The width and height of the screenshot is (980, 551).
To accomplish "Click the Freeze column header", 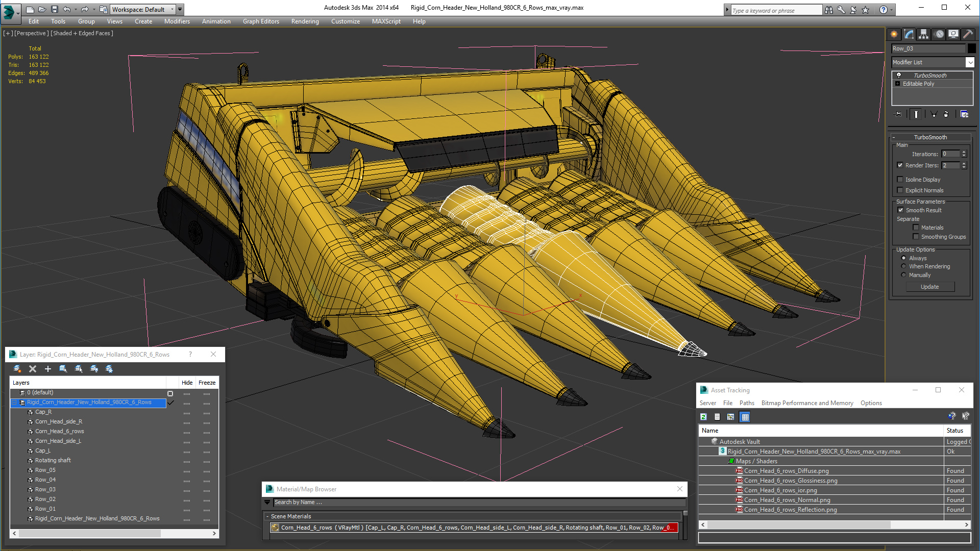I will click(x=207, y=383).
